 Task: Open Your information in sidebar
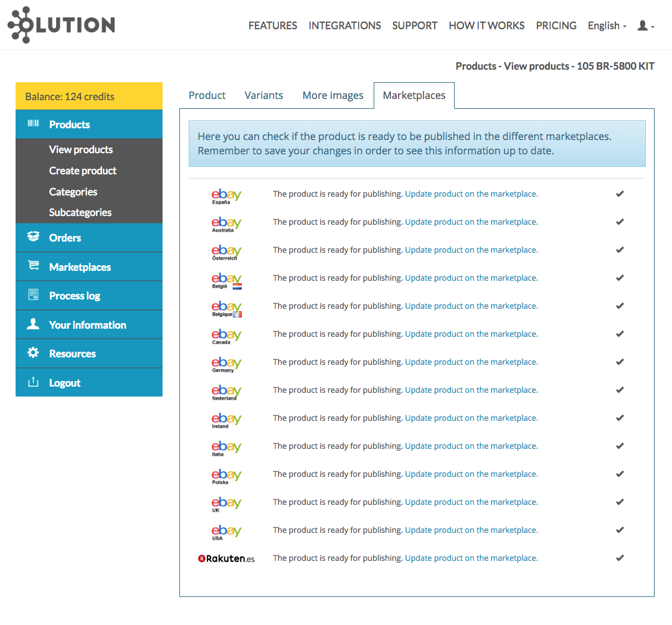pos(89,325)
